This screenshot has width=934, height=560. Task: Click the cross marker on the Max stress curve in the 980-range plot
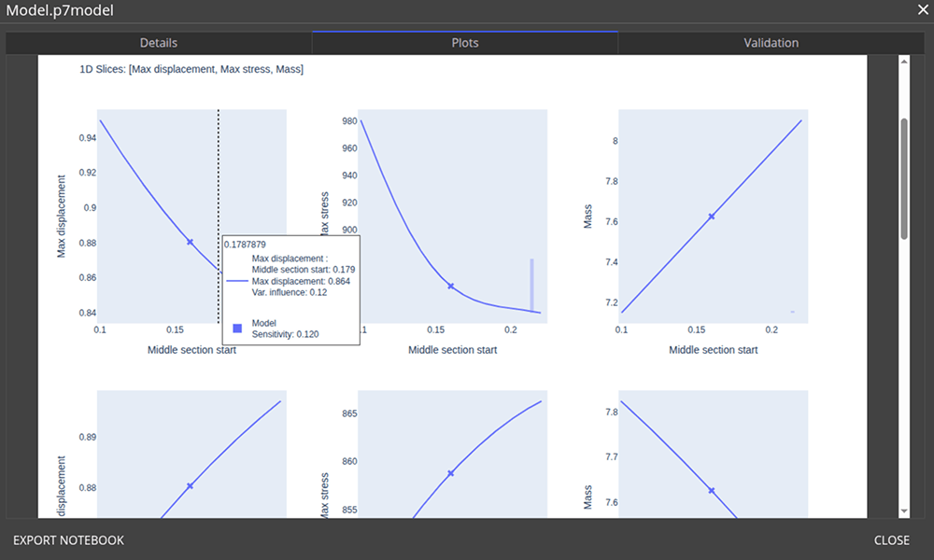450,286
